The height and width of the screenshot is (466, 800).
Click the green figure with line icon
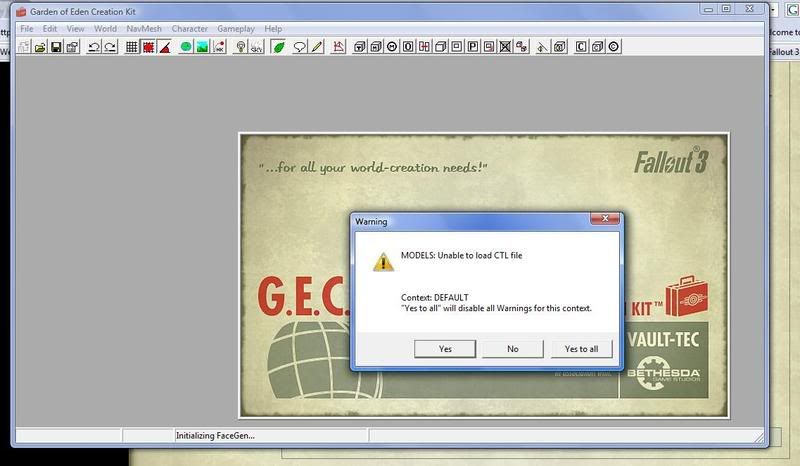coord(543,47)
